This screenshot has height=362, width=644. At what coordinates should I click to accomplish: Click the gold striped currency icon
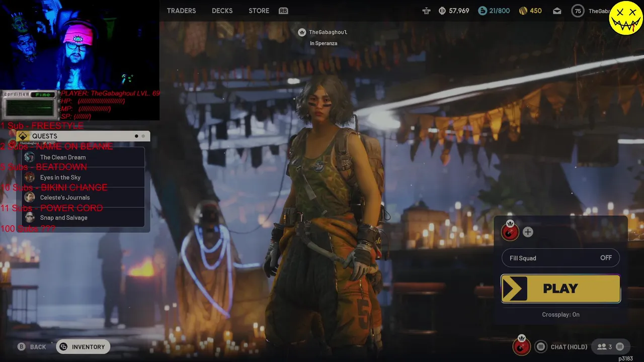[523, 11]
